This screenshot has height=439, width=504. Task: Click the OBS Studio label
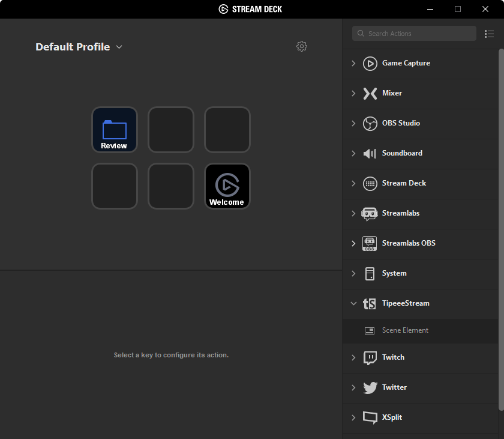401,123
